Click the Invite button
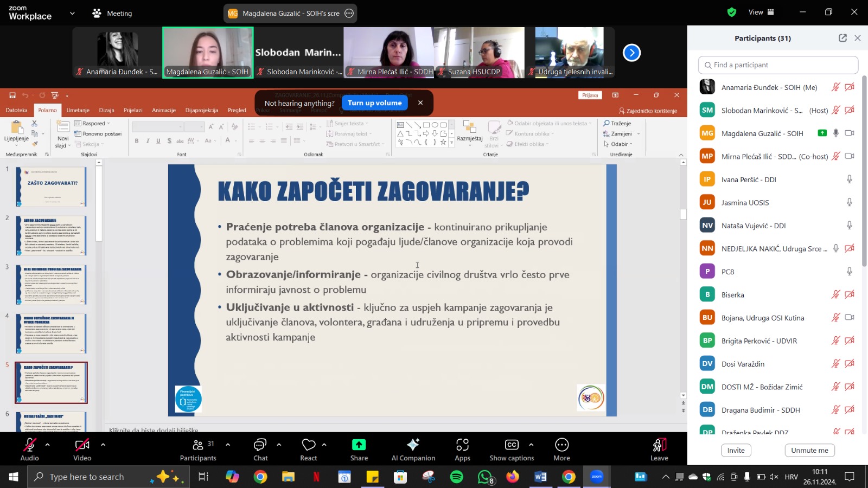 pos(736,450)
